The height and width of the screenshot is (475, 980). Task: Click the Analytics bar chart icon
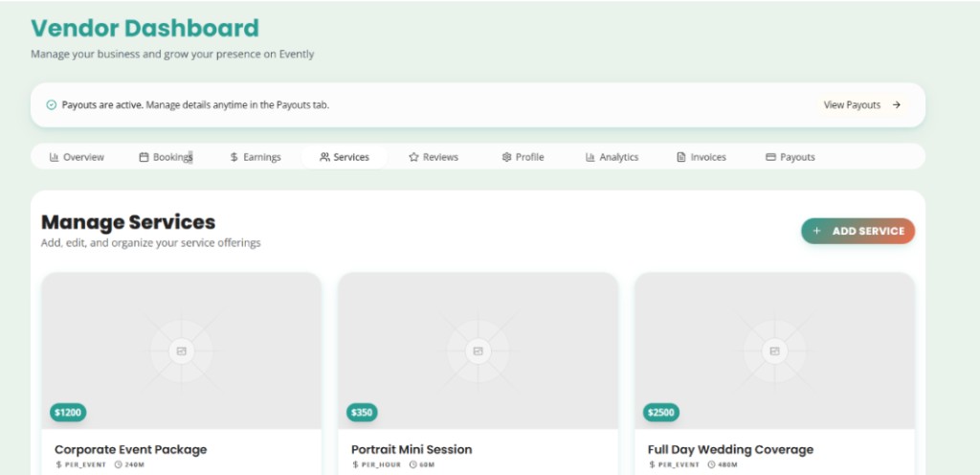(590, 157)
